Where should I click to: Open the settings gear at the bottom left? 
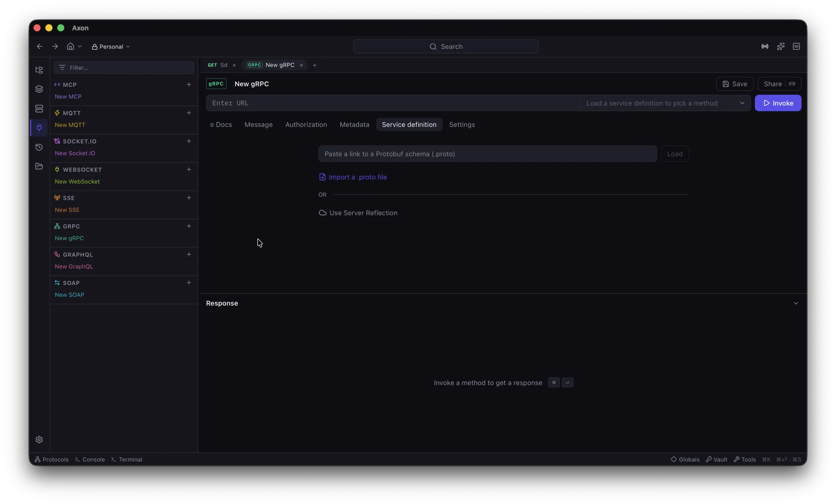pos(39,440)
